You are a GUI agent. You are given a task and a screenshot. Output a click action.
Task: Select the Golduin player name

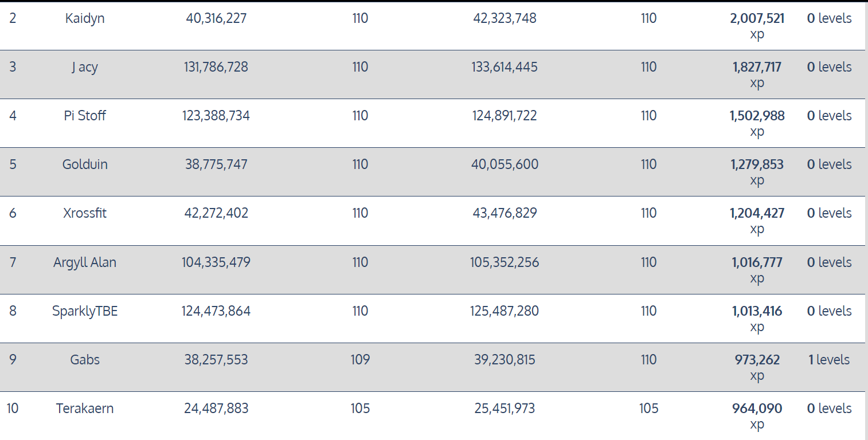85,164
